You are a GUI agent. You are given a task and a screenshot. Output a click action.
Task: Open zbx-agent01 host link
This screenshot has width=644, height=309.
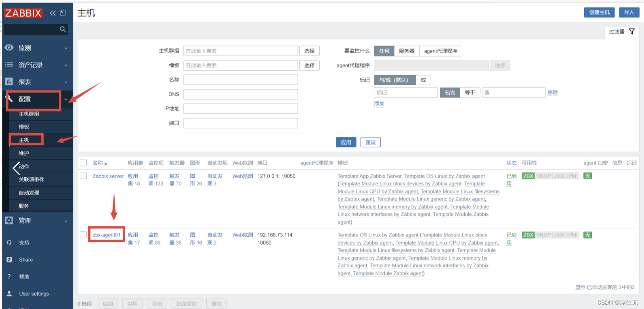(107, 235)
